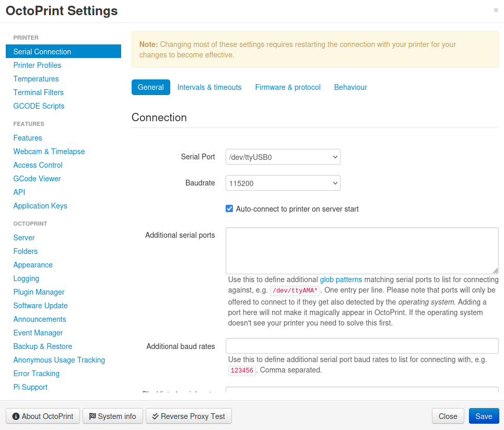Open Access Control settings
This screenshot has width=504, height=430.
38,165
